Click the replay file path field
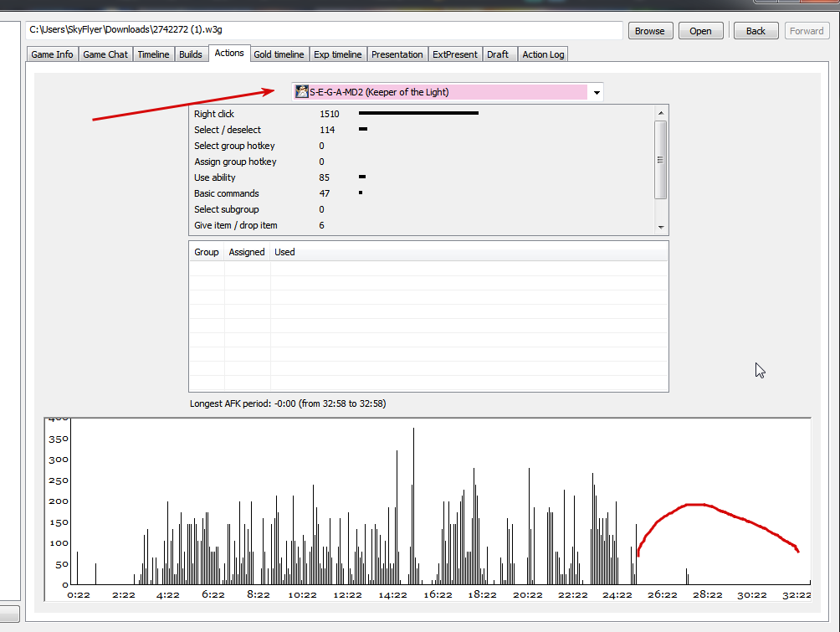Viewport: 840px width, 632px height. (324, 30)
